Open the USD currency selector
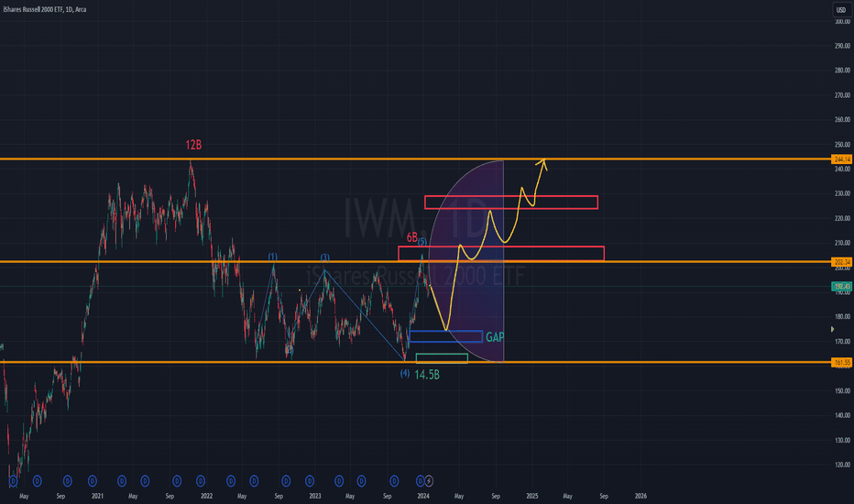The image size is (854, 504). [x=841, y=10]
